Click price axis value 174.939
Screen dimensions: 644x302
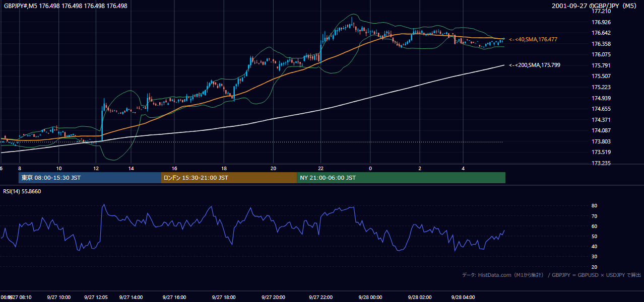point(601,98)
